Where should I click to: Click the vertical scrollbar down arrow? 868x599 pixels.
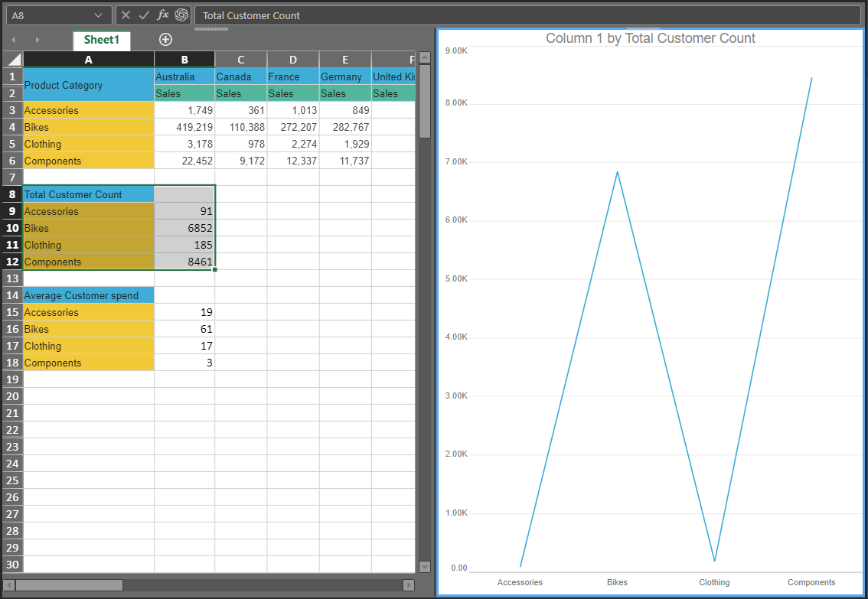[425, 566]
